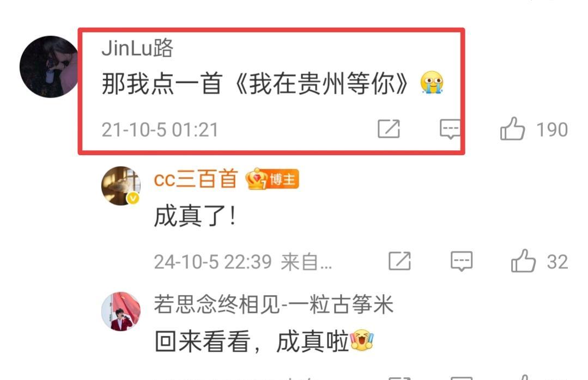The height and width of the screenshot is (380, 588).
Task: Open cc三百首's avatar picture
Action: (121, 186)
